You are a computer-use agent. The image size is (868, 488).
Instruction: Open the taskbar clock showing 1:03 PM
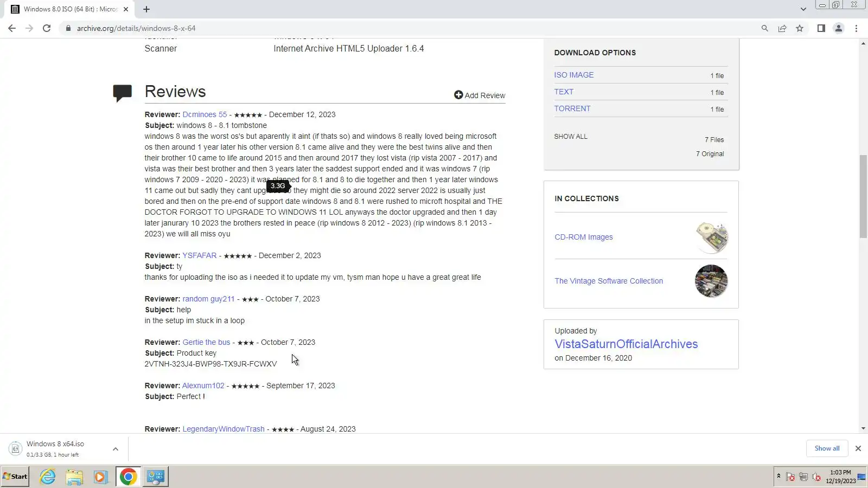[840, 477]
